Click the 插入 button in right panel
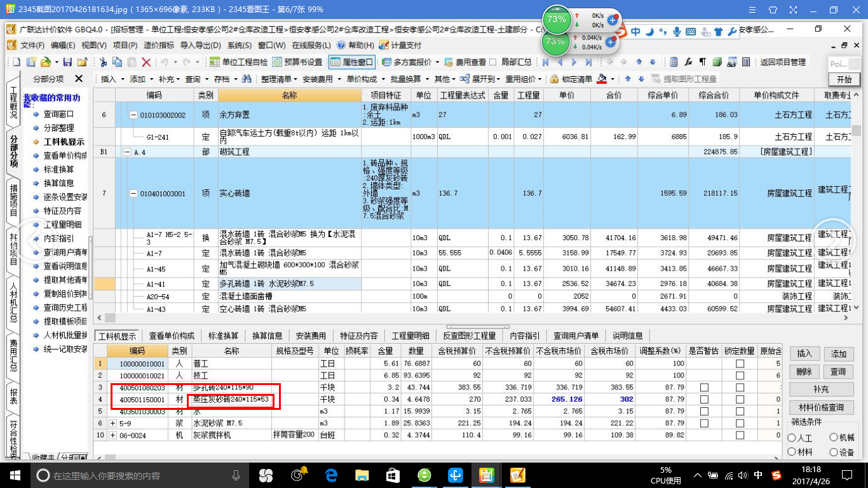Screen dimensions: 868x488 [804, 354]
